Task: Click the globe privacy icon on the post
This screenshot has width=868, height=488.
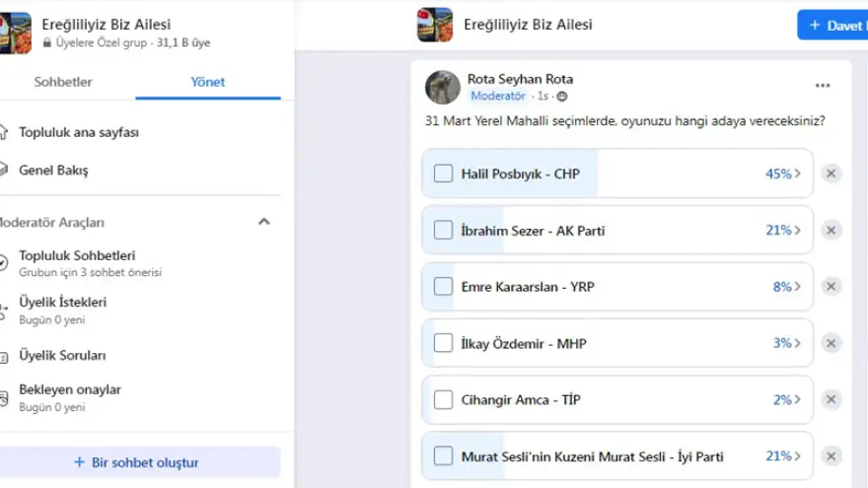Action: coord(562,97)
